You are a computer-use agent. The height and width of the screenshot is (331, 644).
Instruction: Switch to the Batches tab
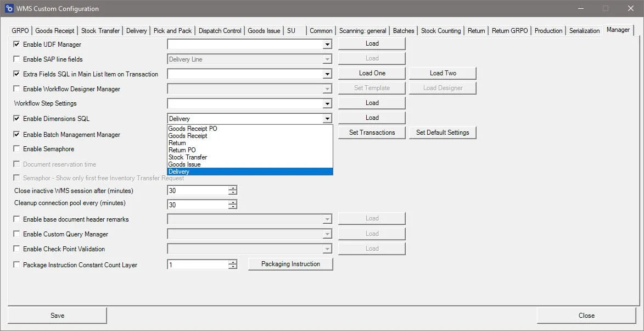point(404,31)
